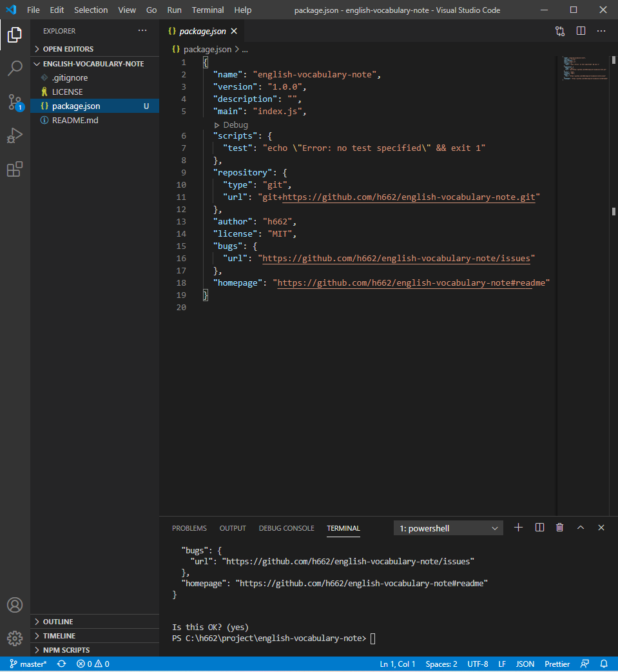This screenshot has height=672, width=618.
Task: Click the repository git URL link in editor
Action: (409, 197)
